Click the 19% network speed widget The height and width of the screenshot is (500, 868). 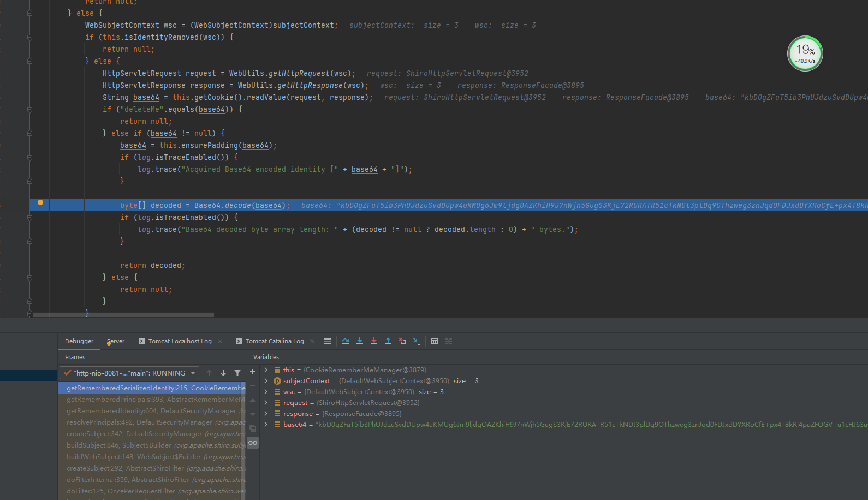pyautogui.click(x=805, y=53)
